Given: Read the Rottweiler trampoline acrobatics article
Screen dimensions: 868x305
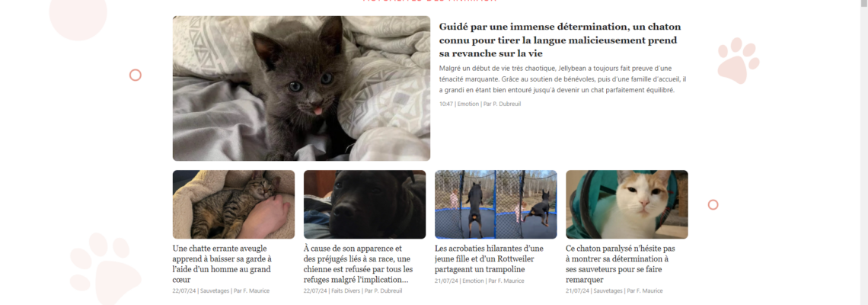Looking at the screenshot, I should pyautogui.click(x=490, y=259).
